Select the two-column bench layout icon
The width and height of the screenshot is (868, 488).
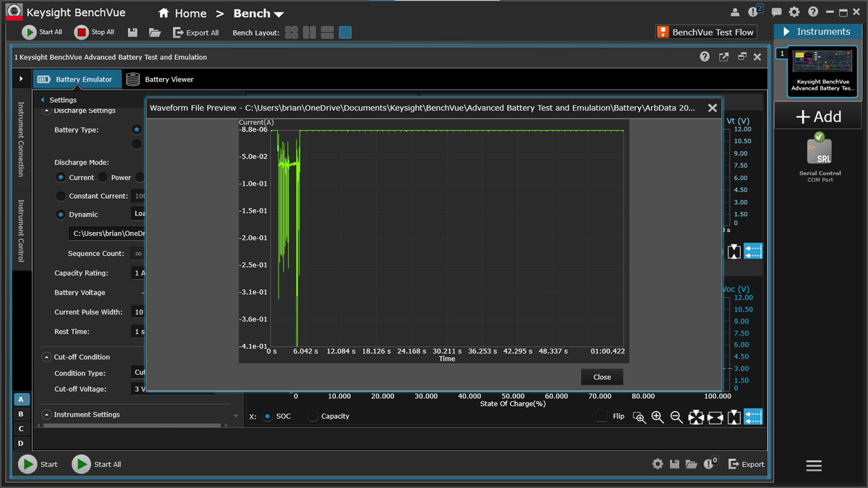coord(310,33)
